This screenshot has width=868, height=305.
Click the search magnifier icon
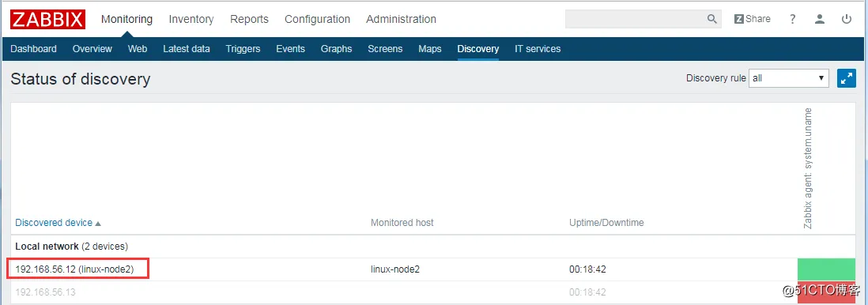click(712, 19)
